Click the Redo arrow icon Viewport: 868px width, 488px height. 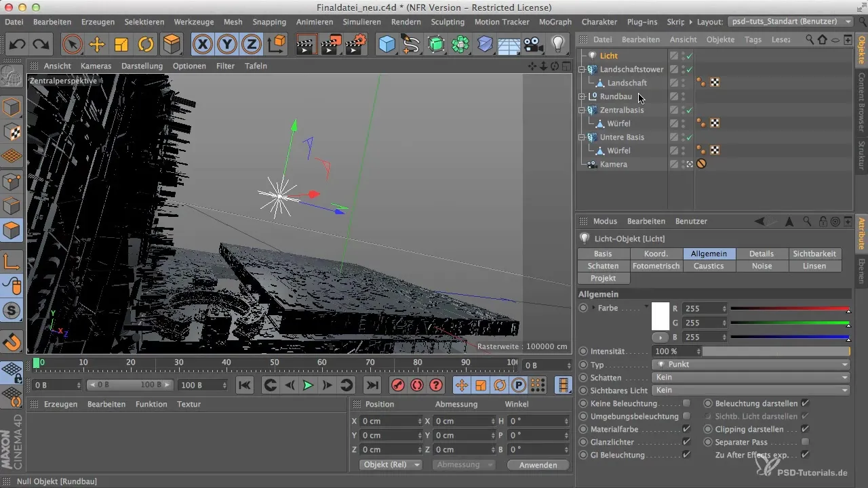[x=41, y=45]
